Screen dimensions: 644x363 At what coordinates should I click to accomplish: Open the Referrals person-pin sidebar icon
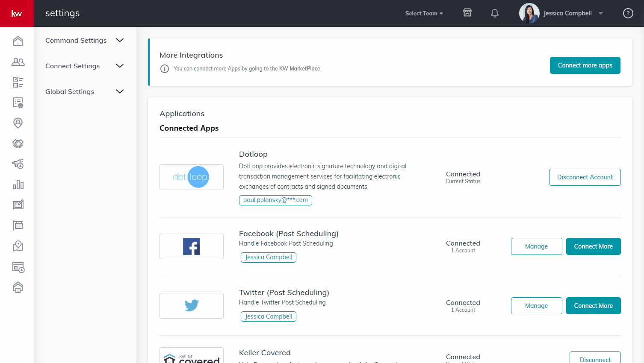(18, 123)
